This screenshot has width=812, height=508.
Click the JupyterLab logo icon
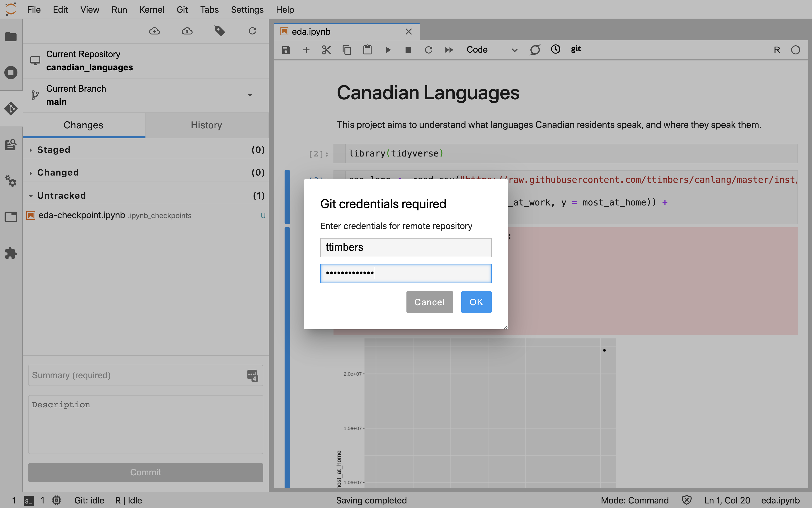pyautogui.click(x=11, y=9)
